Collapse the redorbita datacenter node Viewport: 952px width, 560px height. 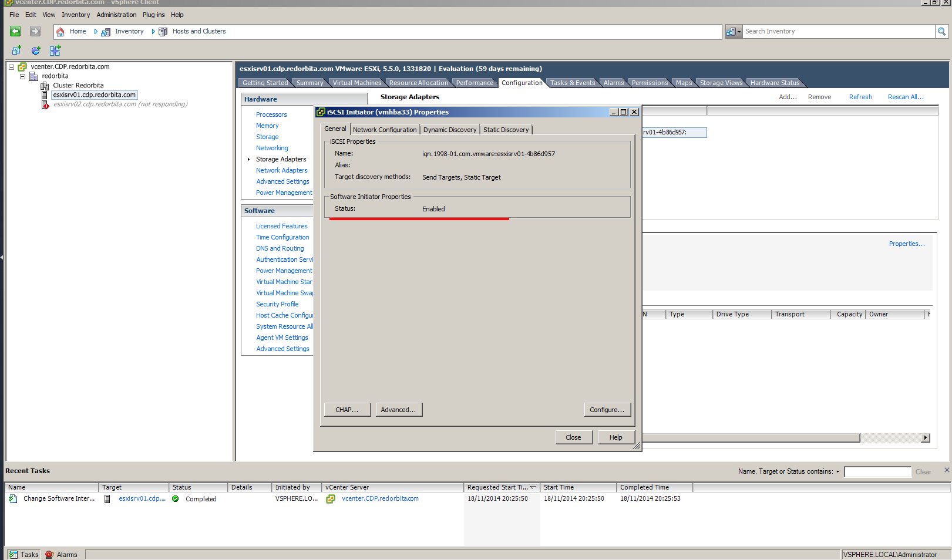point(22,76)
